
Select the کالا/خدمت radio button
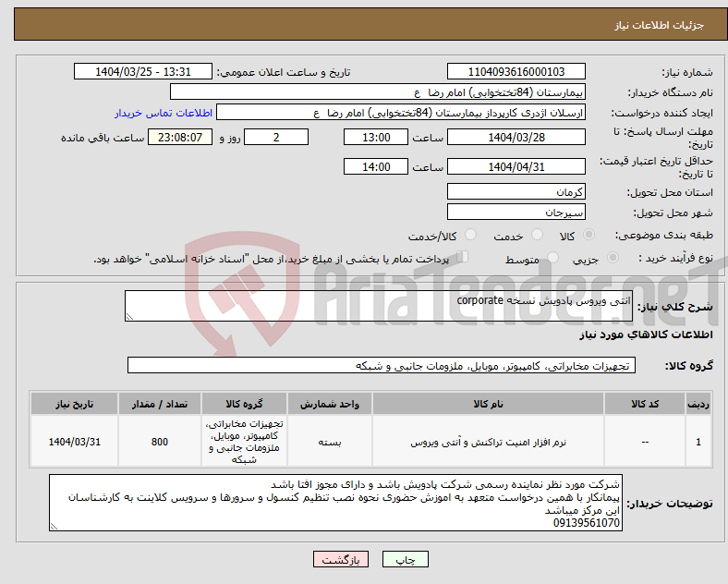point(470,235)
